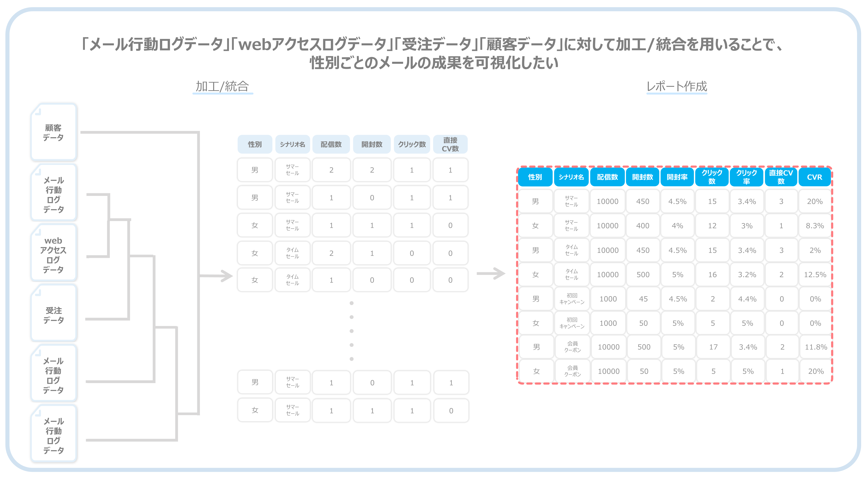Click blue 性別 header in the report table
This screenshot has width=868, height=482.
click(535, 177)
